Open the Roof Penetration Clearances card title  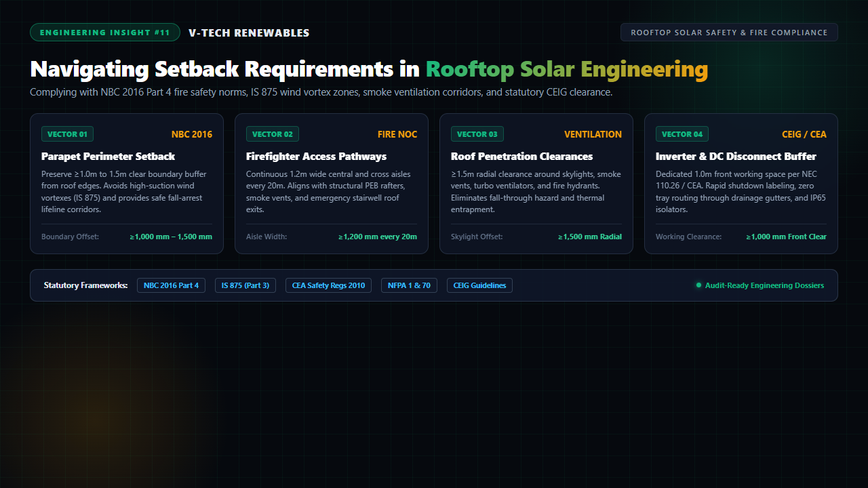(x=521, y=157)
